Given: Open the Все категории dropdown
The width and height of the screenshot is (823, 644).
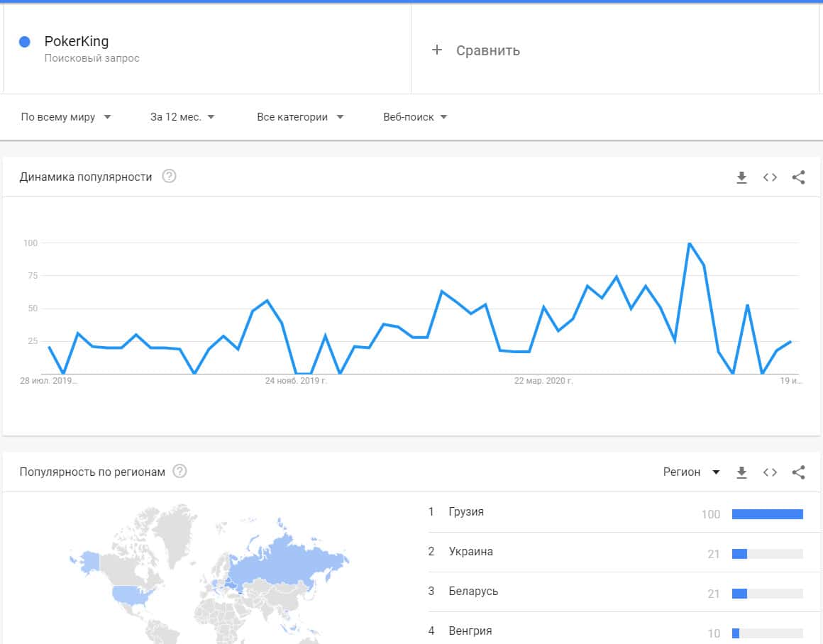Looking at the screenshot, I should (300, 117).
